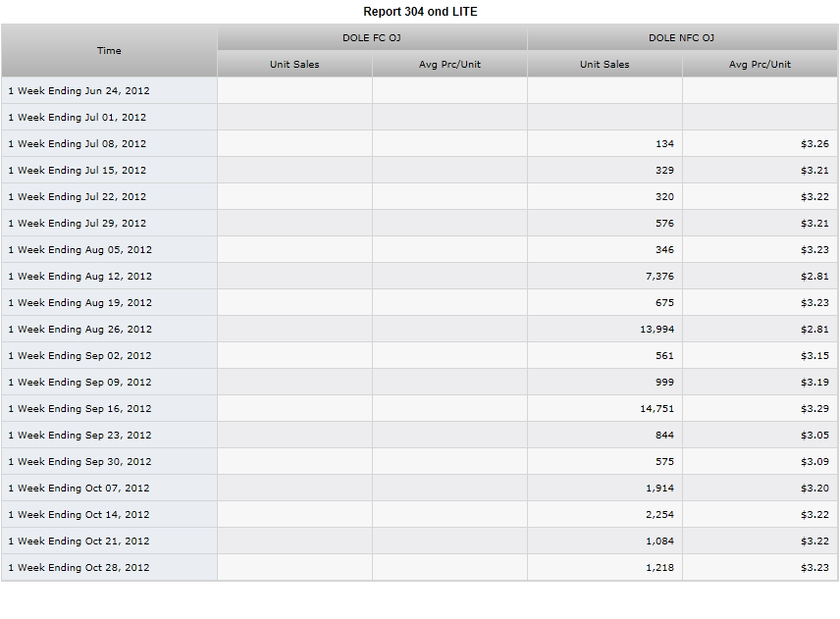Select row 1 Week Ending Sep 16, 2012
This screenshot has height=619, width=840.
(x=419, y=408)
